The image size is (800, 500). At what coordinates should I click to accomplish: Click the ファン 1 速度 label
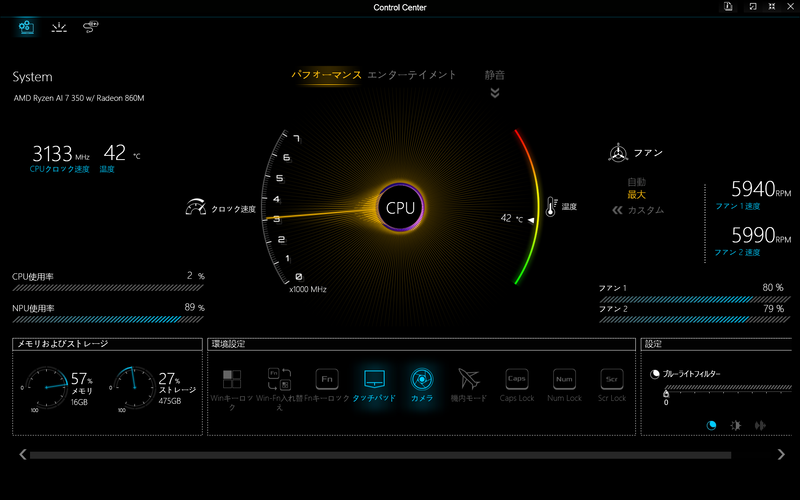(738, 206)
